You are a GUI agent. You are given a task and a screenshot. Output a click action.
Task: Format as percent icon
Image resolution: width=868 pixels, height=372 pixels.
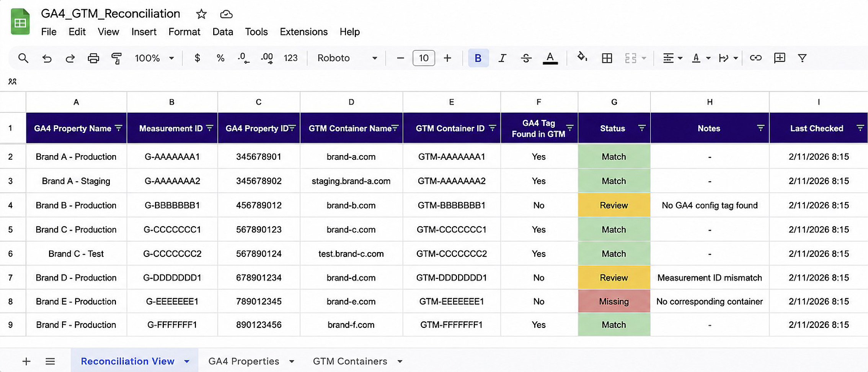pos(220,58)
